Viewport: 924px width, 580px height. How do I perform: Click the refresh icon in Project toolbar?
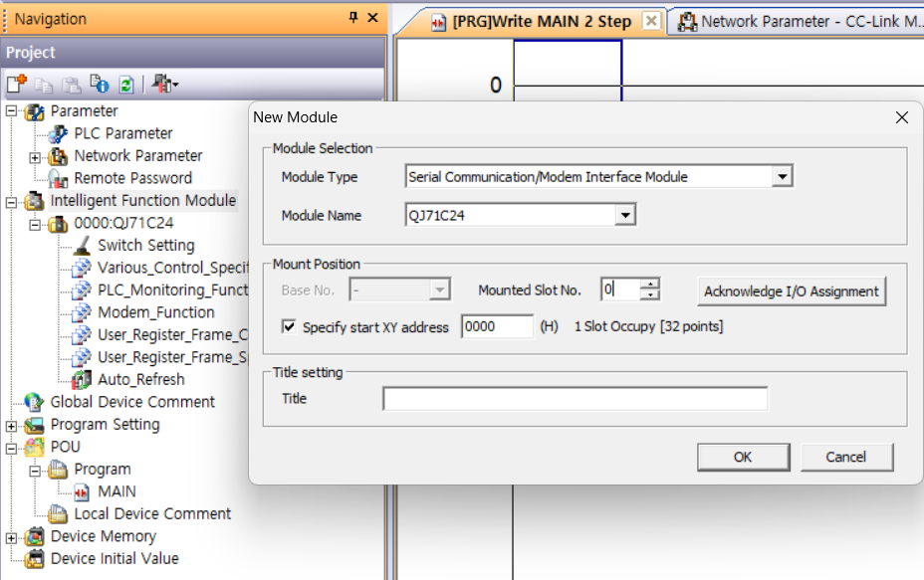(x=126, y=85)
